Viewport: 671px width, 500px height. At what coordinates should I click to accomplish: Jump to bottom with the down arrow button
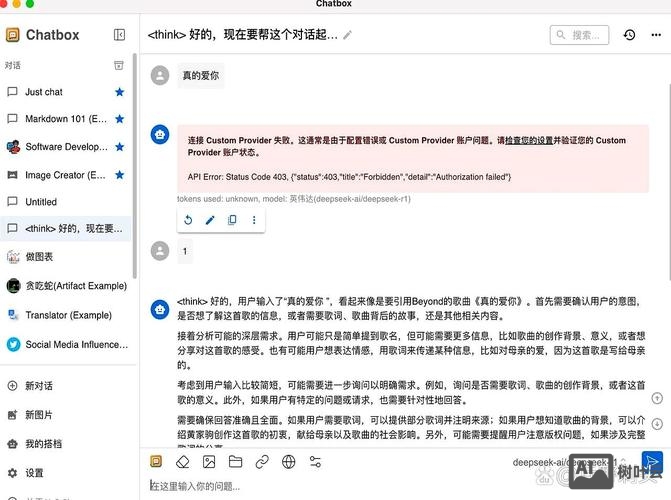(657, 424)
